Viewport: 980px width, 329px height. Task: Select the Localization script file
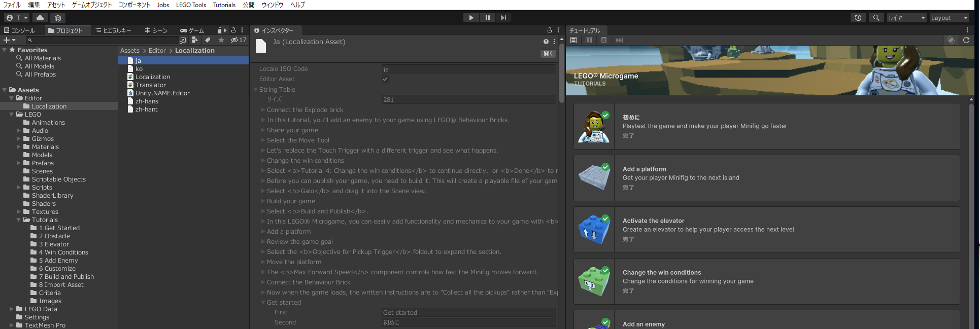[153, 77]
